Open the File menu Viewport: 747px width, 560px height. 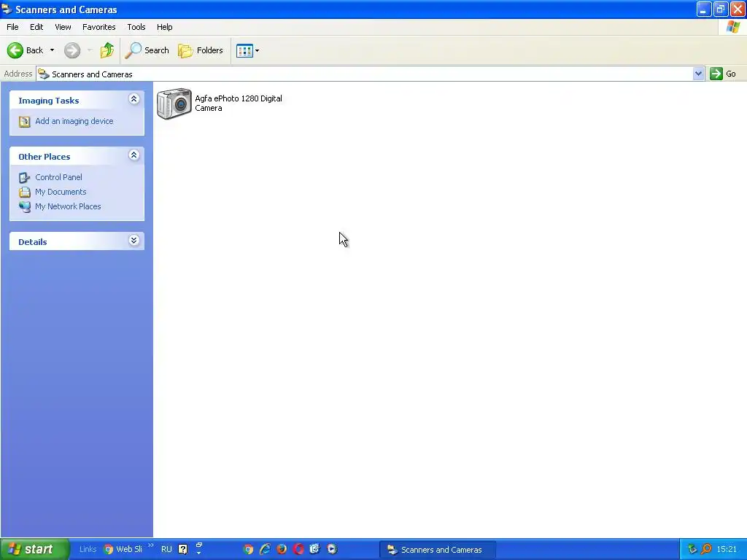pos(13,27)
